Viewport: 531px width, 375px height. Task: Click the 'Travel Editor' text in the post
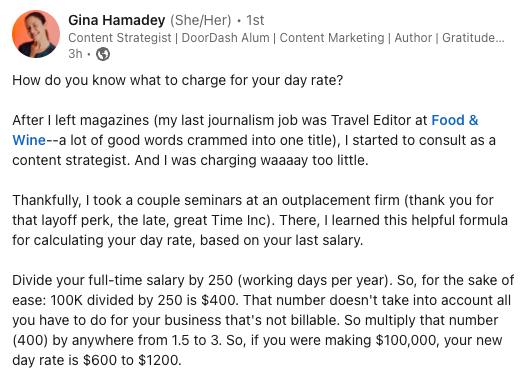tap(367, 120)
